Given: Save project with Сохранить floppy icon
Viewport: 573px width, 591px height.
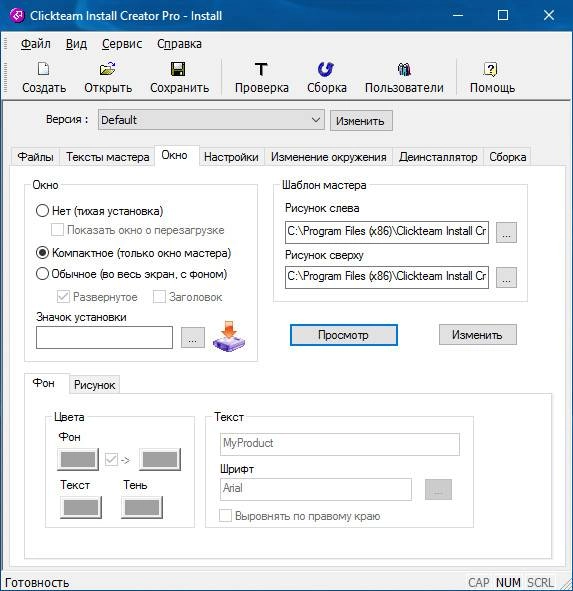Looking at the screenshot, I should tap(178, 69).
